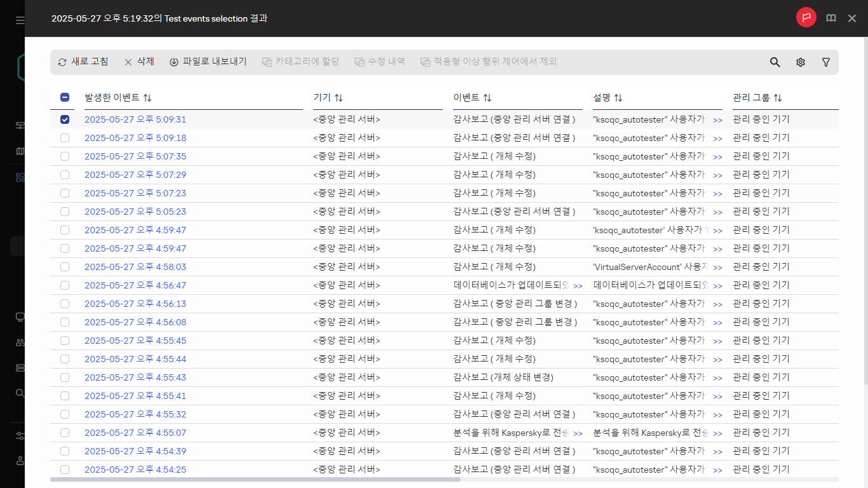Expand truncated event name for 4:55:07 row

tap(578, 433)
